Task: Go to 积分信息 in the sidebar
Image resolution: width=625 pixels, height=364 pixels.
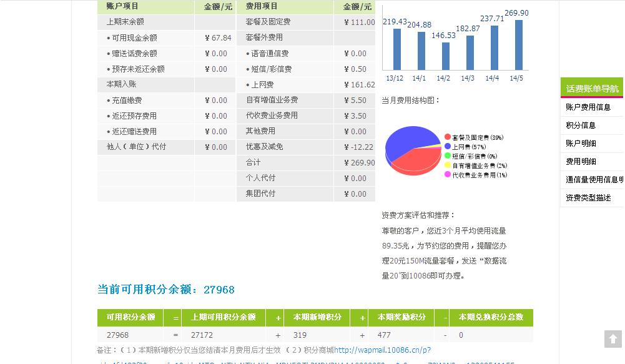Action: click(x=581, y=125)
